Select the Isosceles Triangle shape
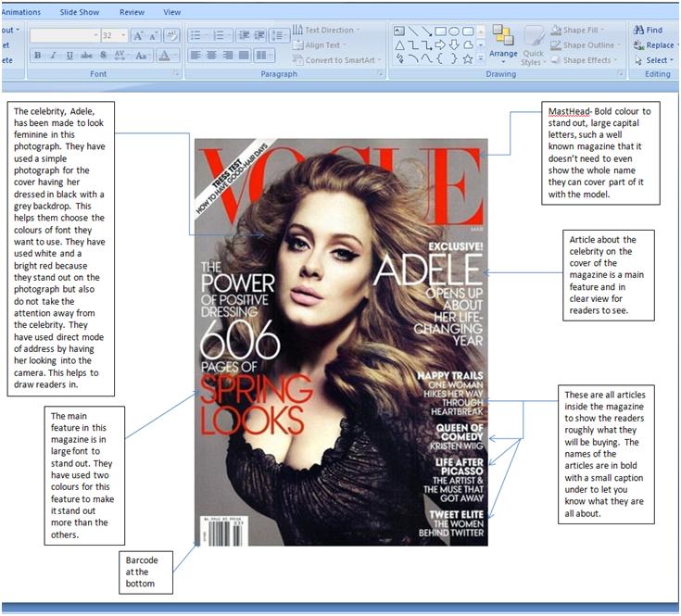This screenshot has height=616, width=681. pos(399,44)
